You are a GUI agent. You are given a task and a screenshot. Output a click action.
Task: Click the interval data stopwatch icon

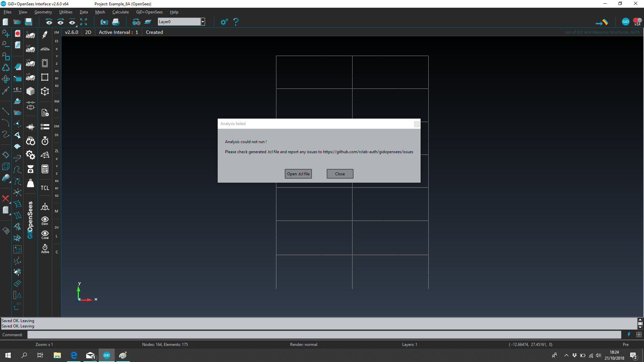click(x=45, y=141)
